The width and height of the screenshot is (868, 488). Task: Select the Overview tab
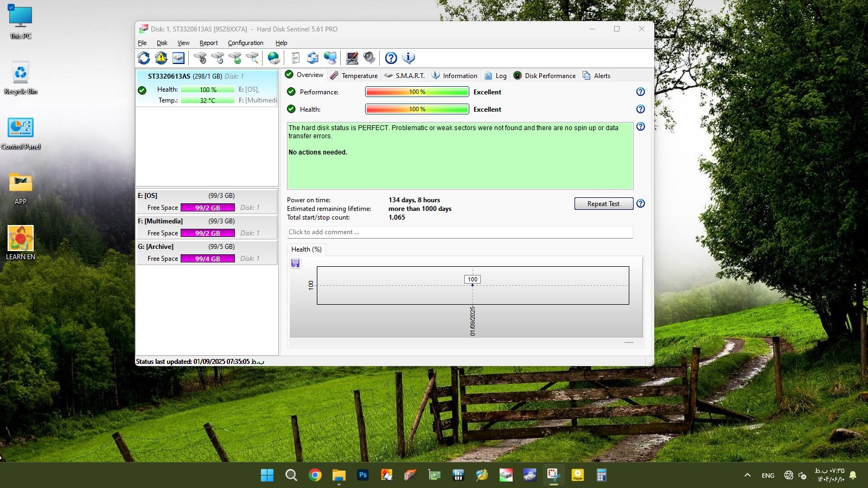click(304, 75)
